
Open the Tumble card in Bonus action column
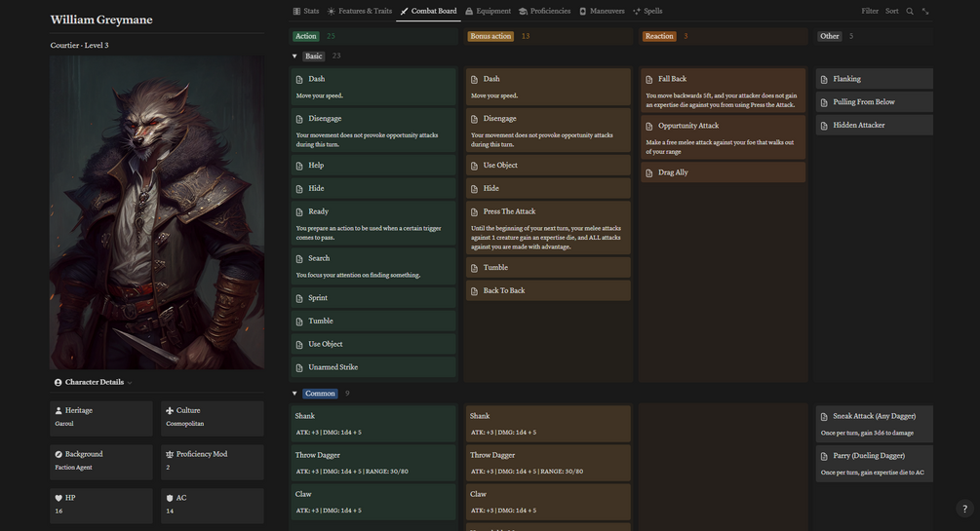(x=548, y=267)
